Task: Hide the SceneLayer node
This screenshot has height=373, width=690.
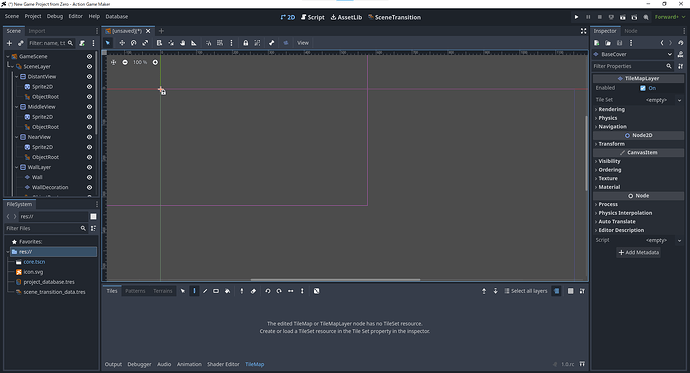Action: (89, 66)
